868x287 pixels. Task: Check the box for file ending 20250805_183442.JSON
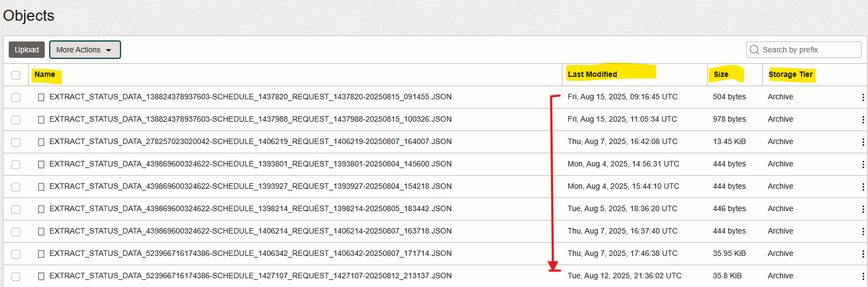coord(16,210)
